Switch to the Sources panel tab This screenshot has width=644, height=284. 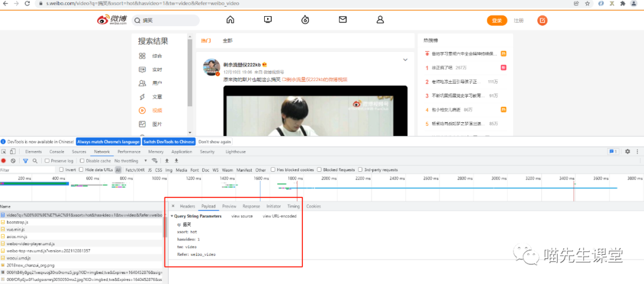(79, 152)
